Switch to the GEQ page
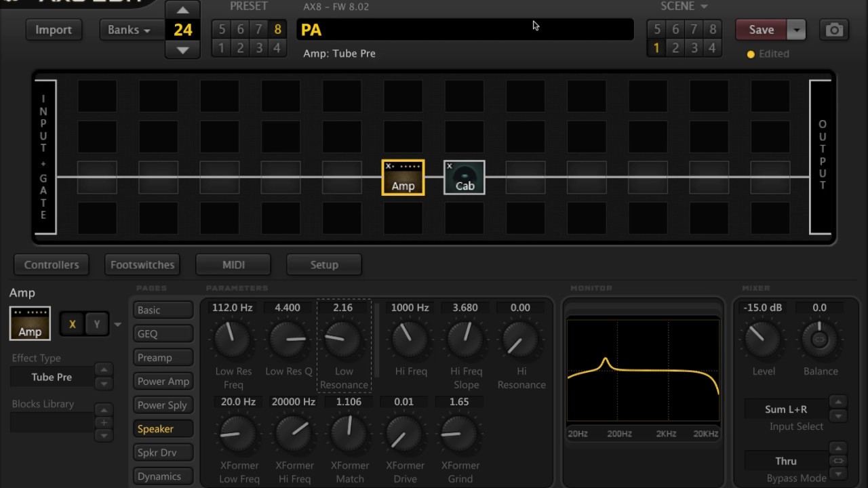 [x=163, y=333]
